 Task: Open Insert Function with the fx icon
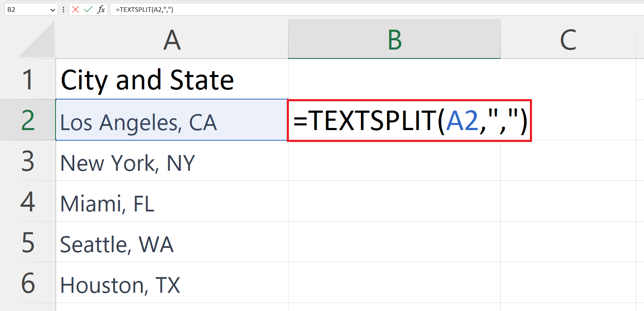pyautogui.click(x=100, y=9)
